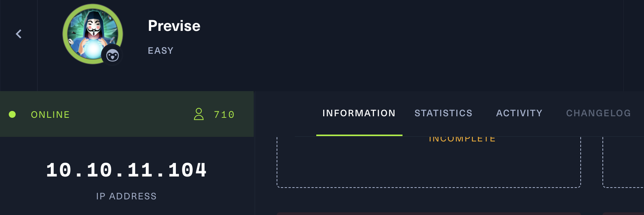Select the ACTIVITY tab
This screenshot has height=215, width=644.
tap(519, 113)
